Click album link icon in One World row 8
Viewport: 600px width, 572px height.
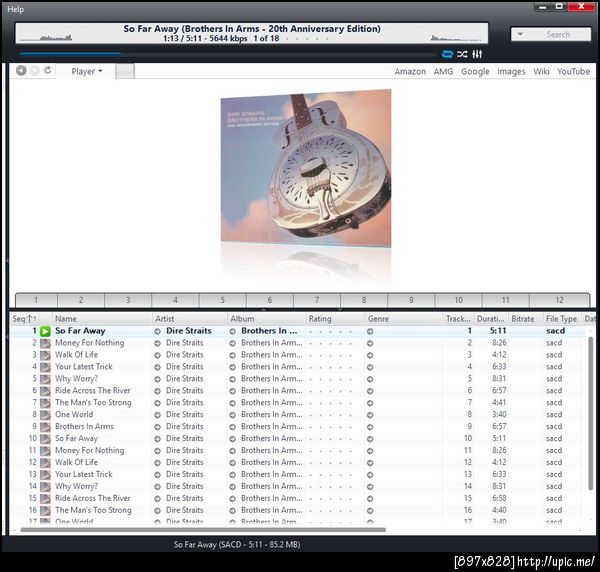(x=232, y=415)
